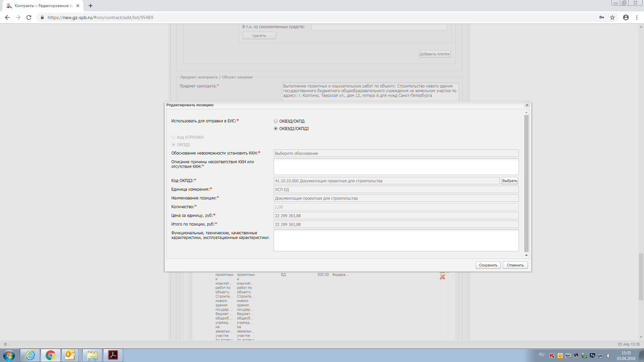This screenshot has width=644, height=362.
Task: Open Internet Explorer from the taskbar
Action: [30, 355]
